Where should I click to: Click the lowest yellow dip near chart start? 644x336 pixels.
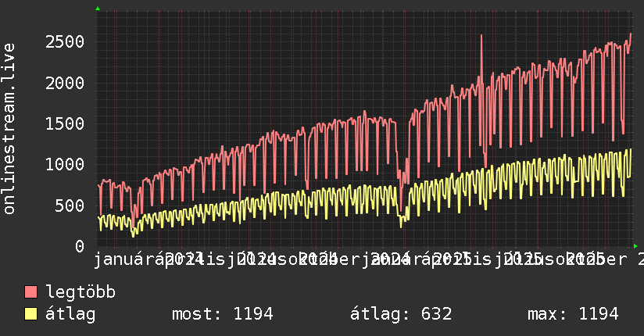pos(133,236)
